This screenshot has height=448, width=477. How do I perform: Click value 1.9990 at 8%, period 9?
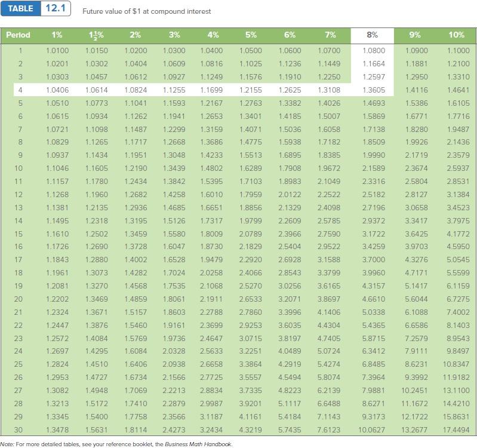coord(374,155)
